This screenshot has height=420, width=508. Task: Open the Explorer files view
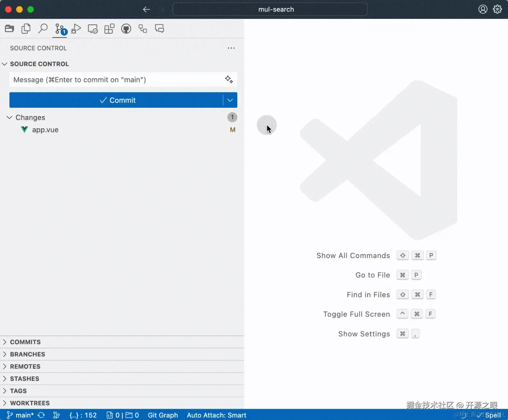pyautogui.click(x=26, y=29)
